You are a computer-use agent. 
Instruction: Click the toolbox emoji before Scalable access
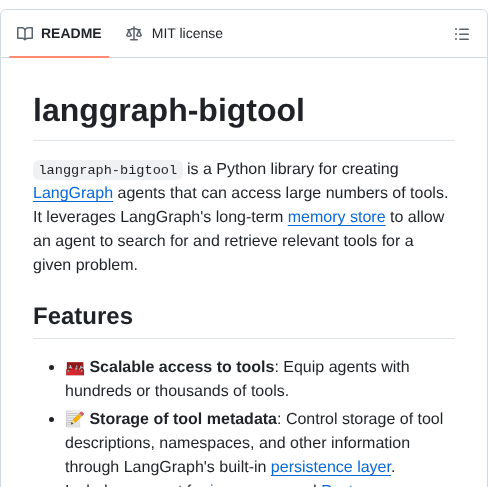(75, 368)
